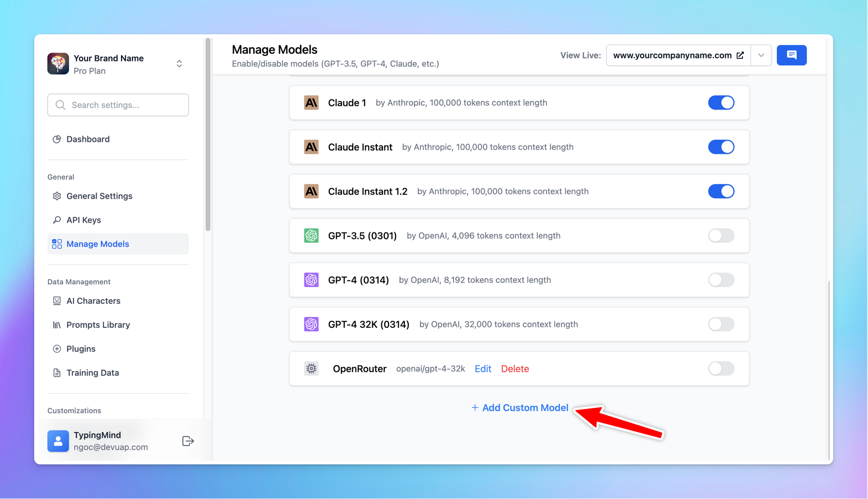Click the 'ngoc@devuap.com' email text
The height and width of the screenshot is (499, 868).
(x=111, y=447)
